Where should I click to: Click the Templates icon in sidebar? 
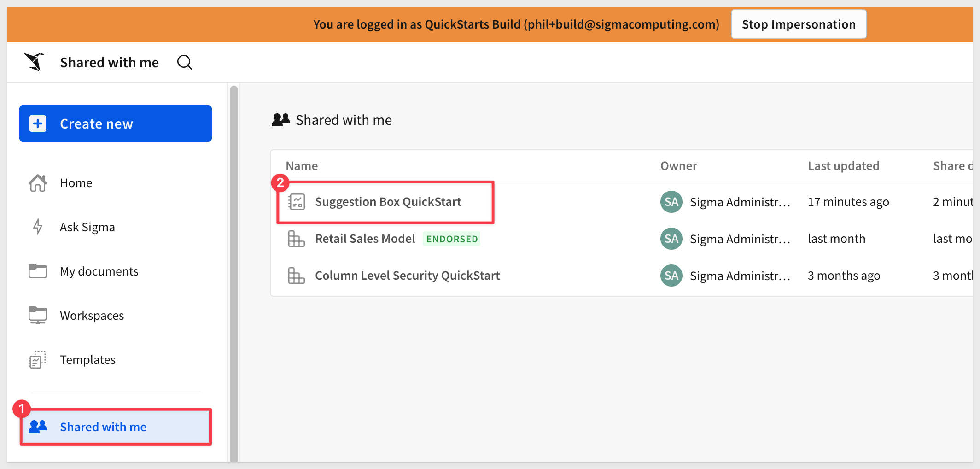point(38,359)
